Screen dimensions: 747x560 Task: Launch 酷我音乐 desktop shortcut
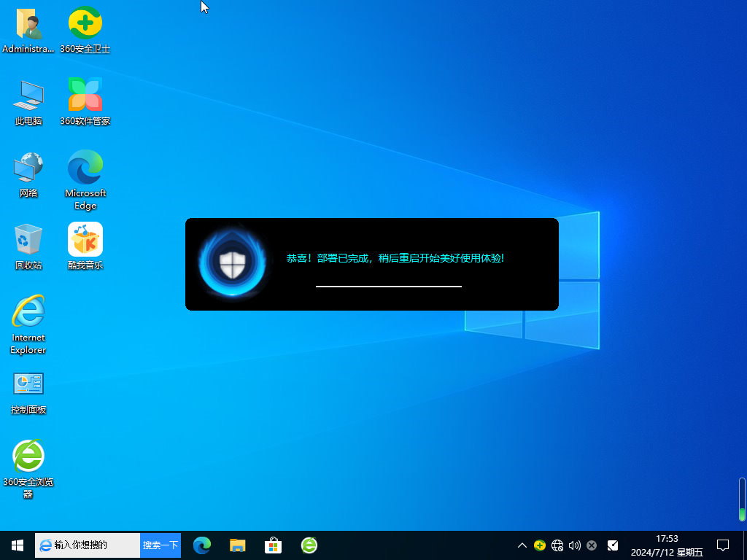click(x=85, y=246)
